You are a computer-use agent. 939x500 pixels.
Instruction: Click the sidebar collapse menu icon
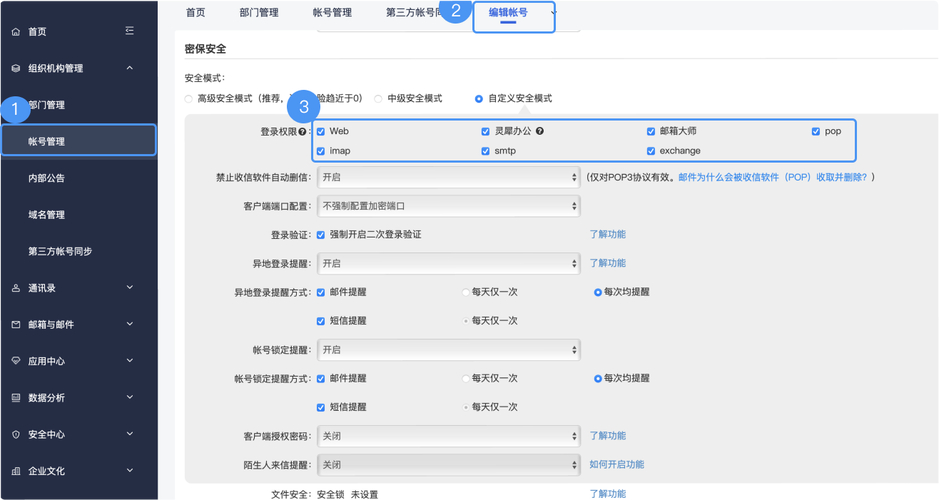[130, 32]
